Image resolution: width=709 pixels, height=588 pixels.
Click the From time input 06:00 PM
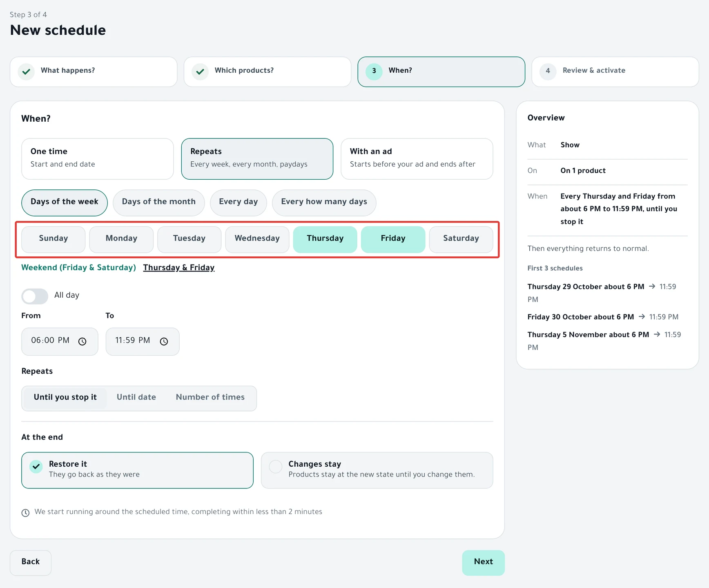[x=60, y=341]
